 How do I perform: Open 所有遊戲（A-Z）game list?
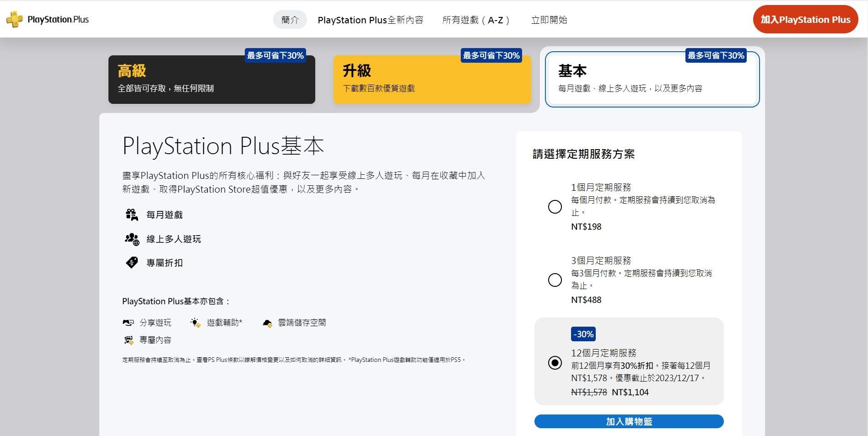(x=476, y=20)
